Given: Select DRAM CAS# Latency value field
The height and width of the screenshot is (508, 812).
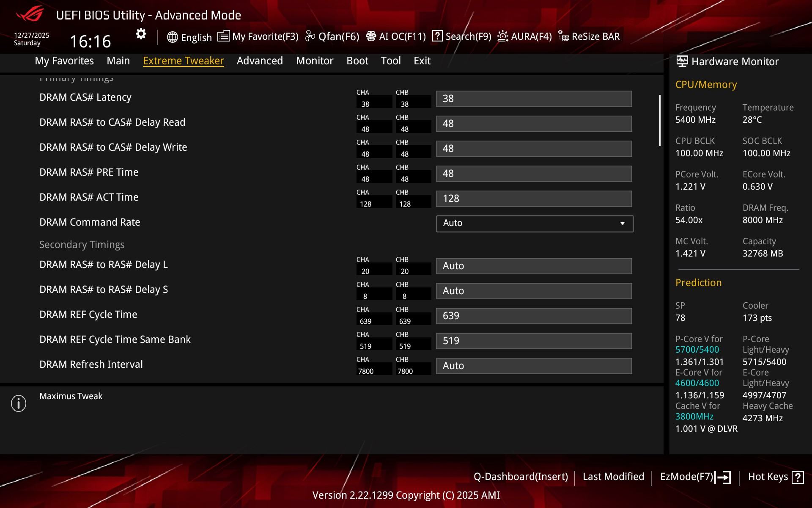Looking at the screenshot, I should (534, 99).
